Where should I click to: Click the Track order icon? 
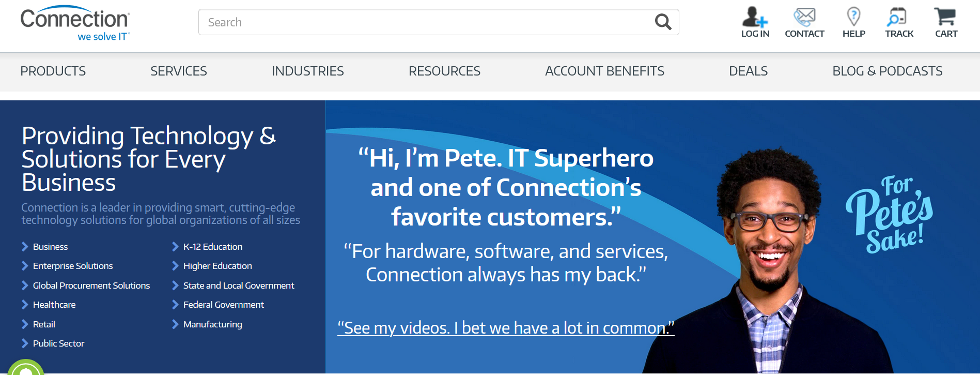pos(898,18)
